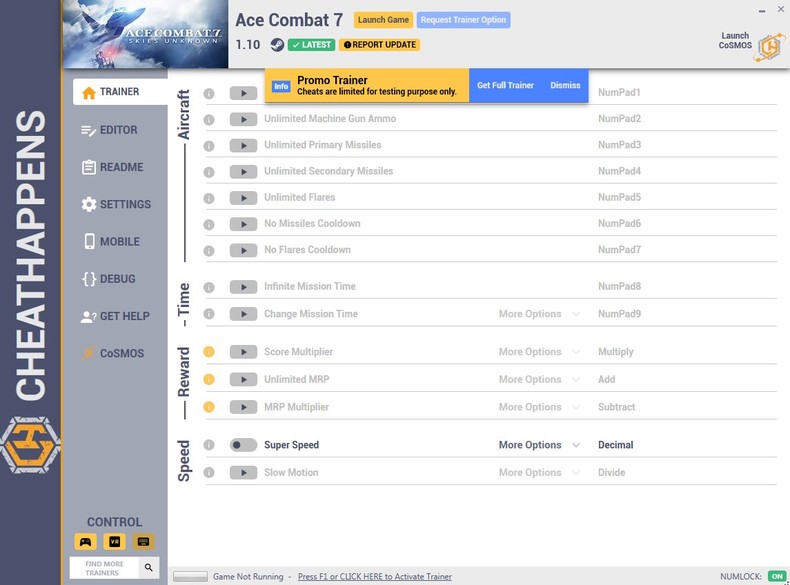Expand More Options for Slow Motion

539,473
